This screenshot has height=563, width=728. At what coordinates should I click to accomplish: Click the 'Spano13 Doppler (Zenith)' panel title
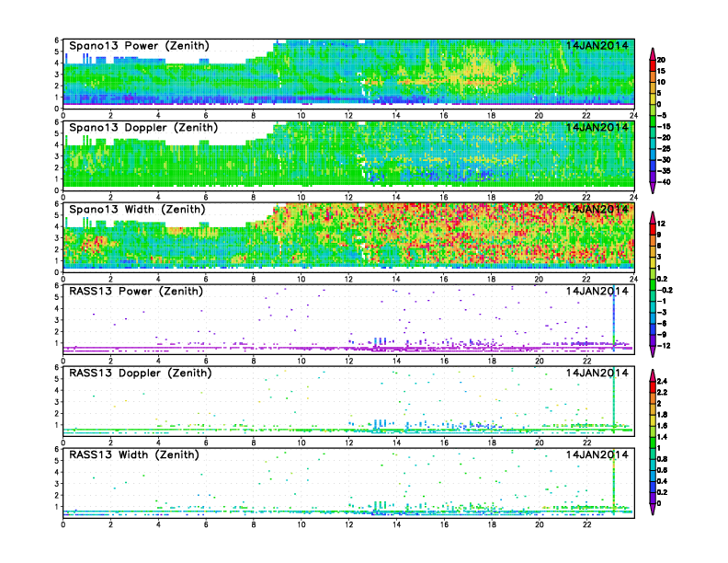pyautogui.click(x=143, y=128)
